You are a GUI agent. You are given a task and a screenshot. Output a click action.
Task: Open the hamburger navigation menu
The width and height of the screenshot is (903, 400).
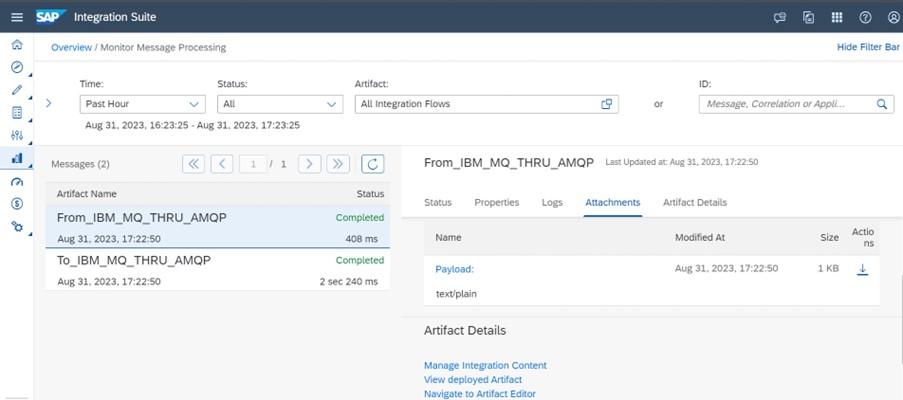coord(17,17)
